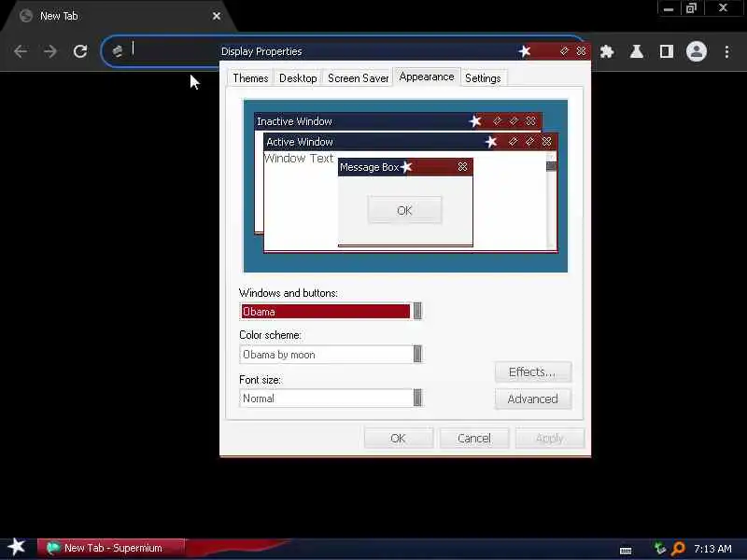The width and height of the screenshot is (747, 560).
Task: Restore down the Supermium browser window
Action: coord(691,8)
